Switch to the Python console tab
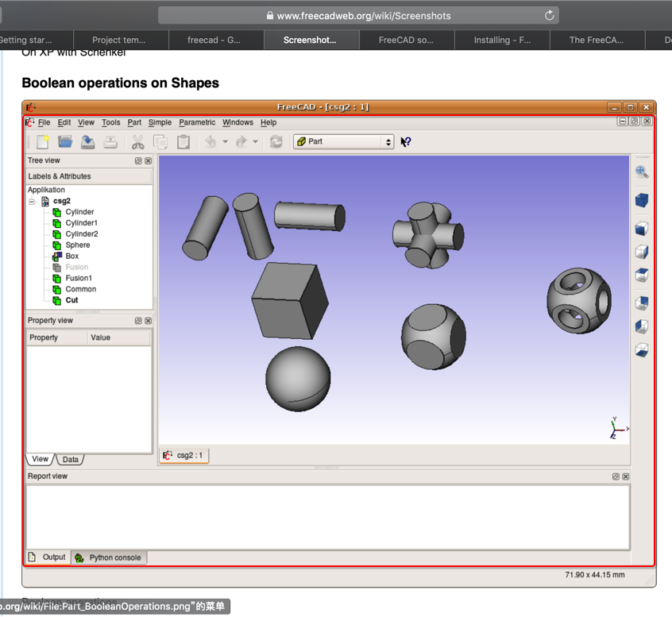Image resolution: width=672 pixels, height=617 pixels. (108, 557)
